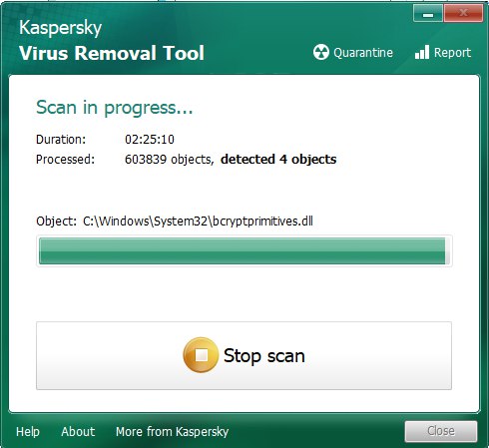Click the greyed Close button
Viewport: 489px width, 448px height.
pos(441,431)
